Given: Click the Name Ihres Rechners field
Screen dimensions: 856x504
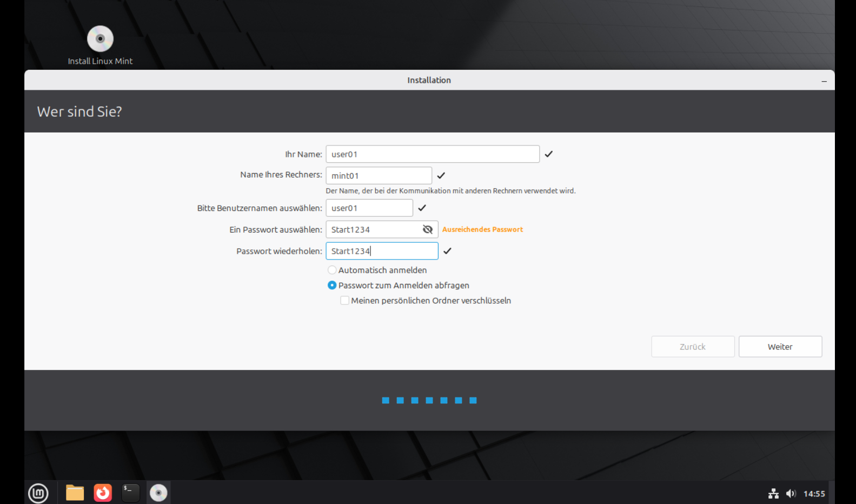Looking at the screenshot, I should click(379, 176).
